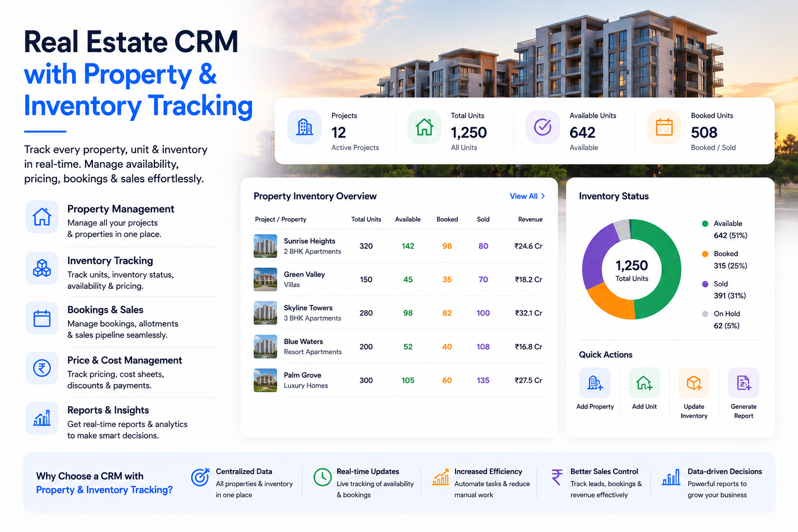Click the 508 Booked Units stat value

(704, 132)
